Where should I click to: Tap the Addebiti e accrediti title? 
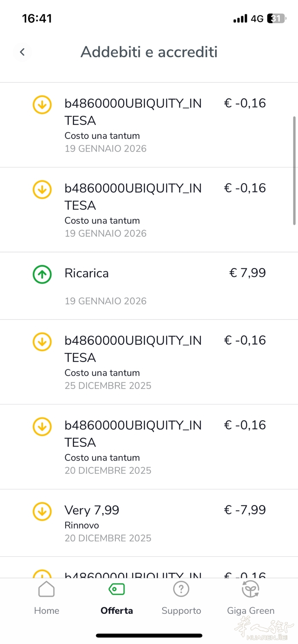pyautogui.click(x=149, y=52)
